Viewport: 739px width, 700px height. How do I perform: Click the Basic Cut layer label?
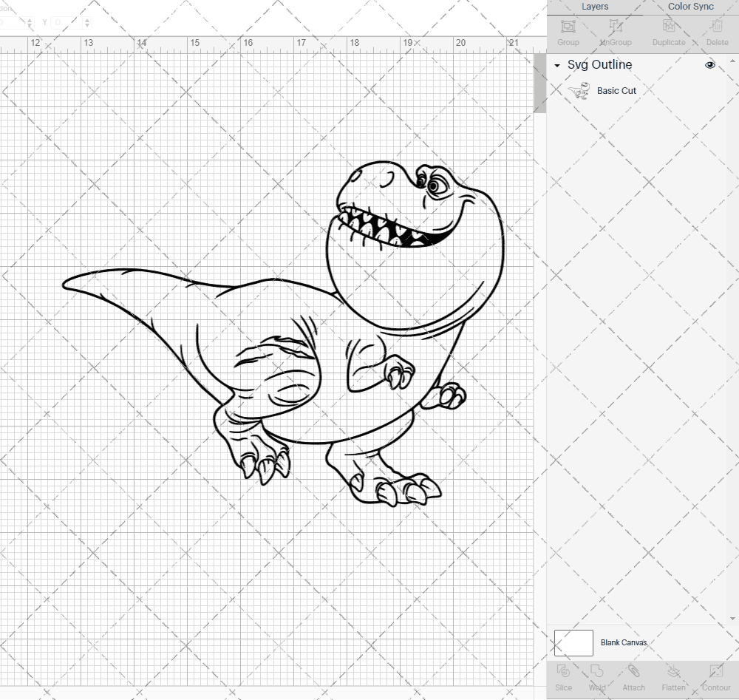(616, 90)
